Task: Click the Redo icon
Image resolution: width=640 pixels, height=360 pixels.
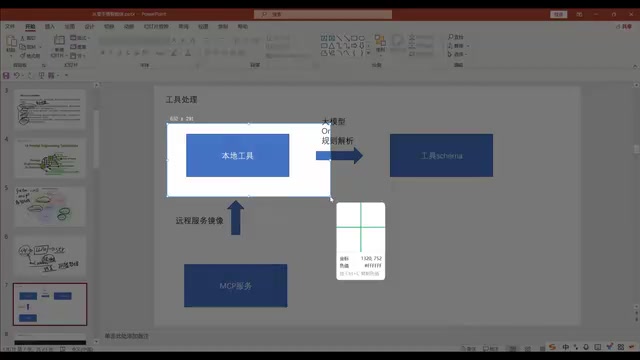Action: [x=30, y=76]
